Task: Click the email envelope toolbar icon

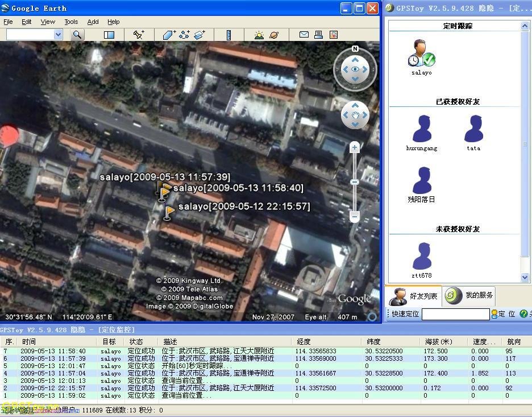Action: click(304, 34)
